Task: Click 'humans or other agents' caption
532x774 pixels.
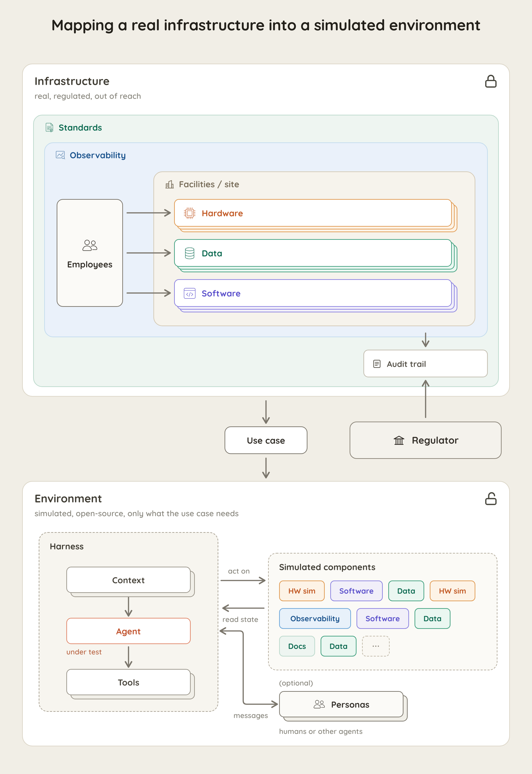Action: 321,731
